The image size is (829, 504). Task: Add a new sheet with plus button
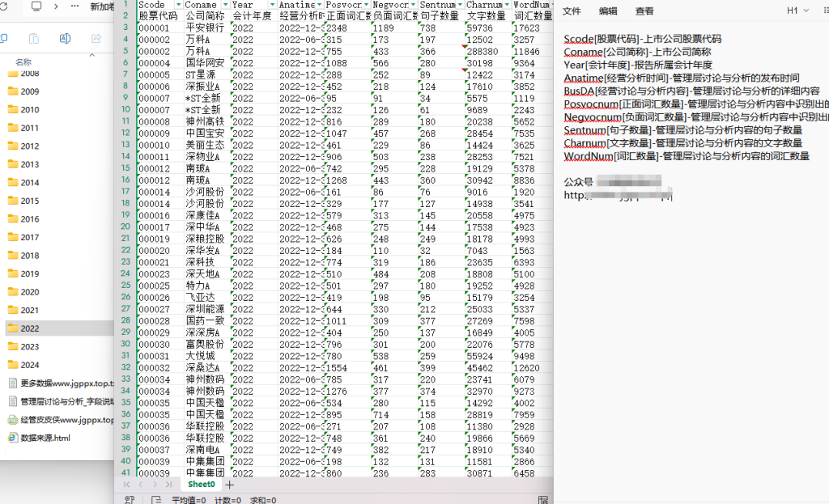click(229, 485)
